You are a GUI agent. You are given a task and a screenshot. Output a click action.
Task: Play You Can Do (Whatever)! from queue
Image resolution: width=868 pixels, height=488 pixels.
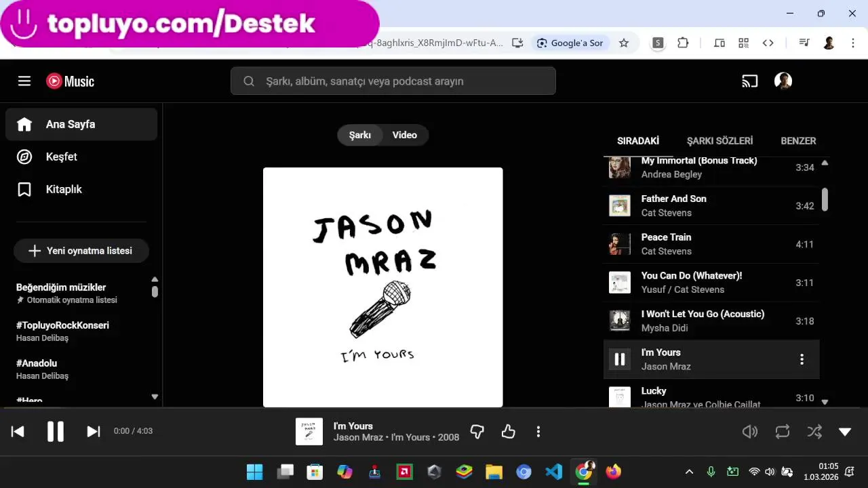[711, 283]
